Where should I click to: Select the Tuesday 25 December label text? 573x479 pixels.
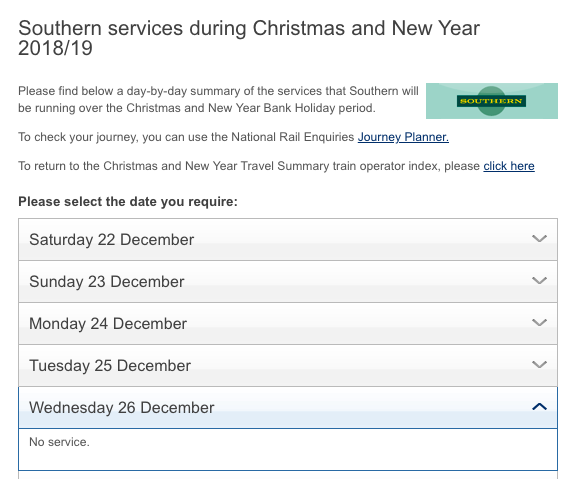pos(110,366)
